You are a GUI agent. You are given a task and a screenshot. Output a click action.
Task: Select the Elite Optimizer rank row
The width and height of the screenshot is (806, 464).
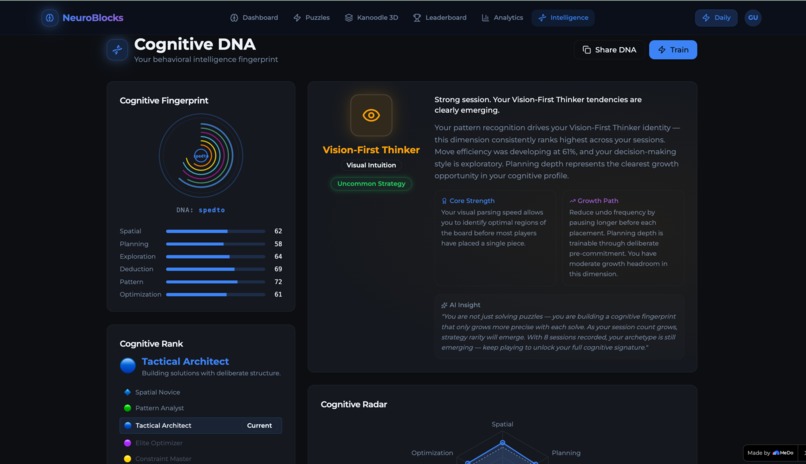pyautogui.click(x=201, y=443)
